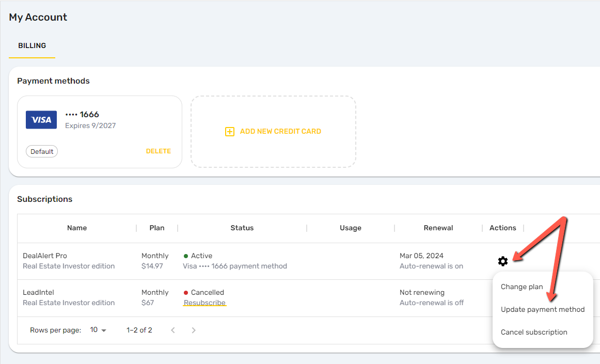Go to previous page arrow
This screenshot has height=364, width=600.
pyautogui.click(x=173, y=330)
